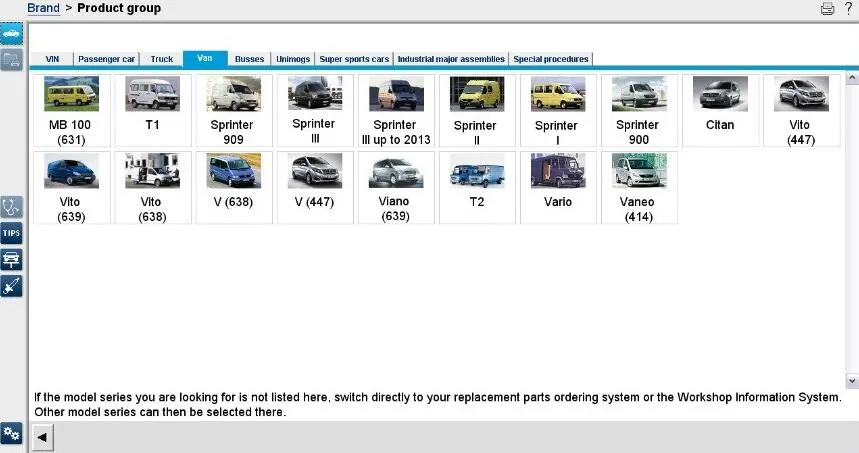859x453 pixels.
Task: Click the scrollbar down arrow
Action: click(x=852, y=380)
